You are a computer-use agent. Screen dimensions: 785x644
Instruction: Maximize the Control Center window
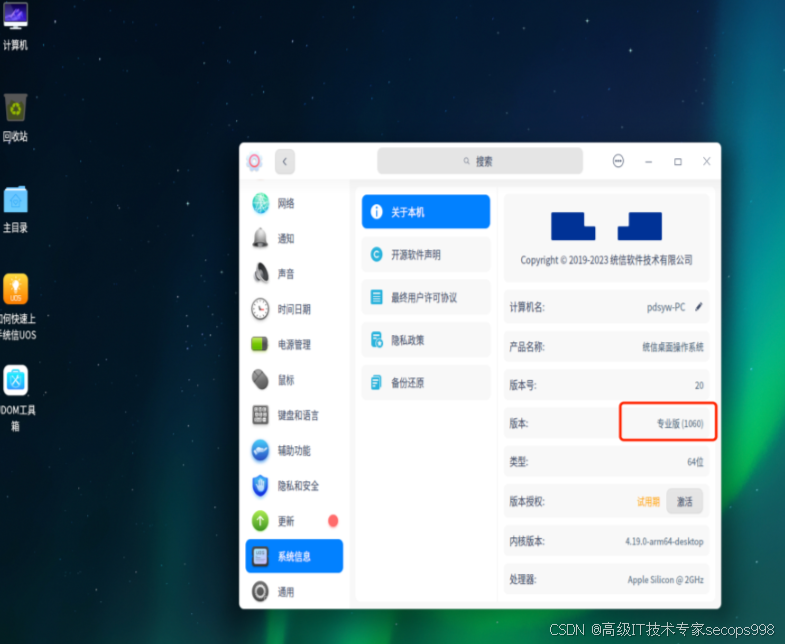[x=678, y=161]
